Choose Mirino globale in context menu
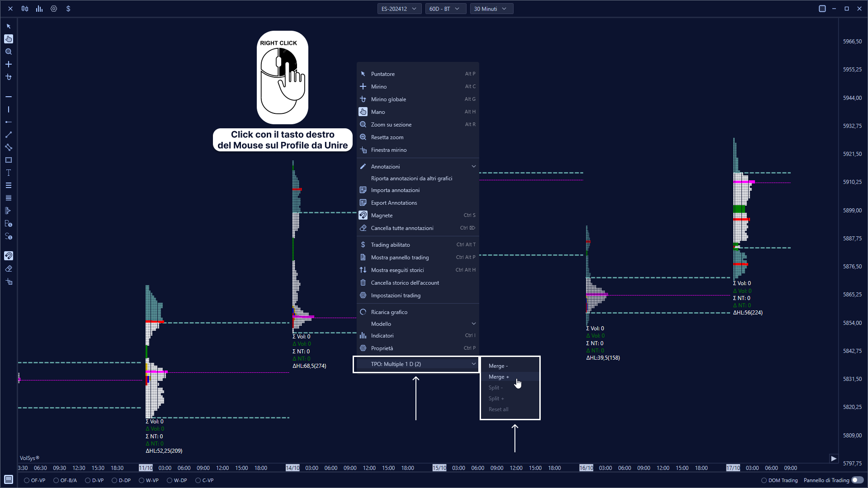The height and width of the screenshot is (488, 868). [418, 99]
